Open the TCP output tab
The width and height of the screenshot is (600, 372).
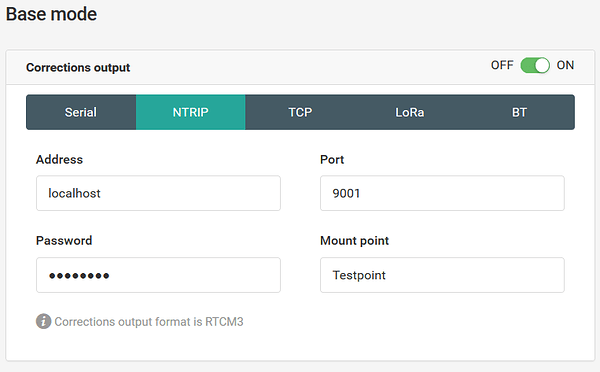tap(300, 112)
